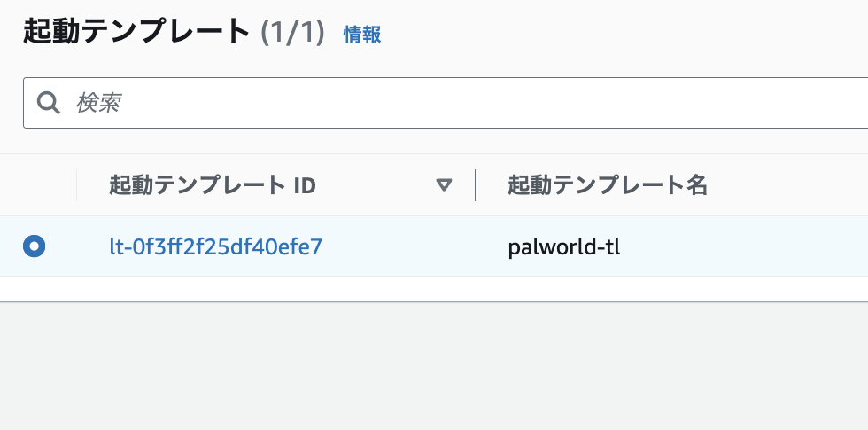Sort by 起動テンプレート ID column header
Viewport: 868px width, 430px height.
tap(213, 185)
